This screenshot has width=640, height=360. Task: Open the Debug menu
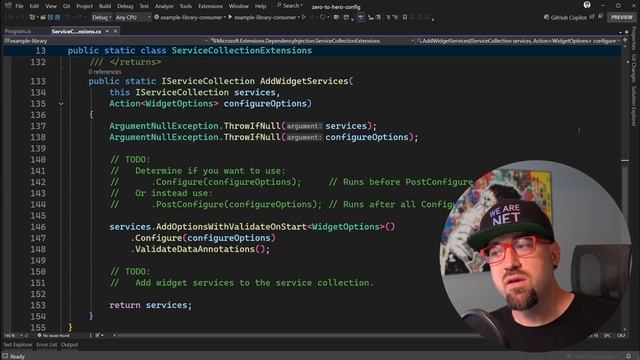[125, 6]
